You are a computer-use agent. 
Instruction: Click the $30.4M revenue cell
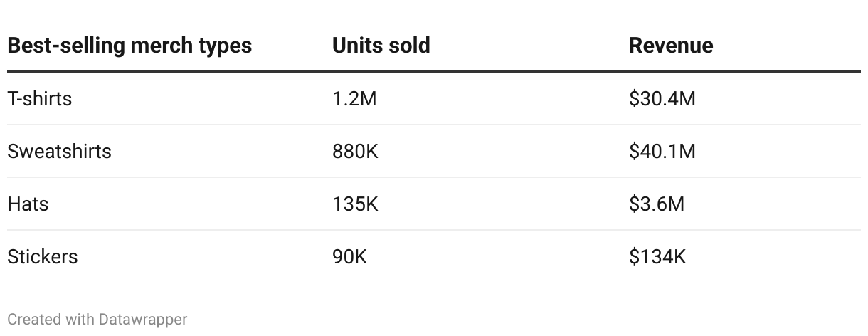tap(662, 98)
